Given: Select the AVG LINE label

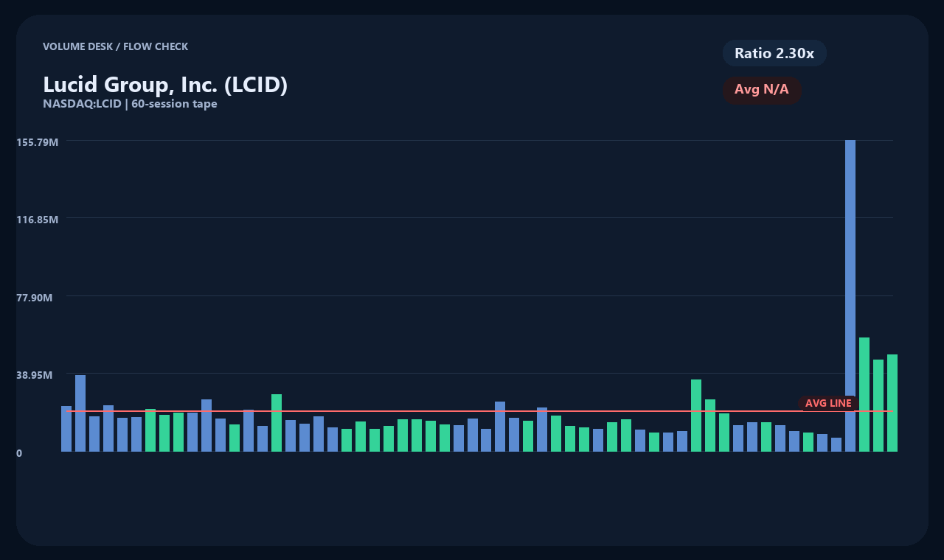Looking at the screenshot, I should pos(828,403).
